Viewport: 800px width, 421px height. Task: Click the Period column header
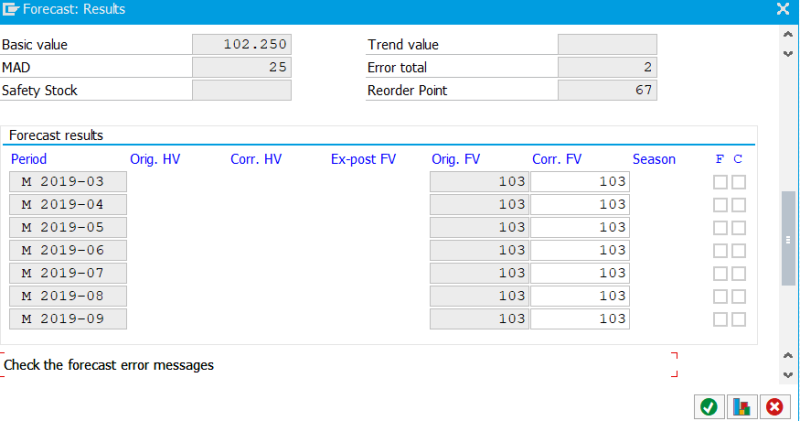[x=29, y=159]
